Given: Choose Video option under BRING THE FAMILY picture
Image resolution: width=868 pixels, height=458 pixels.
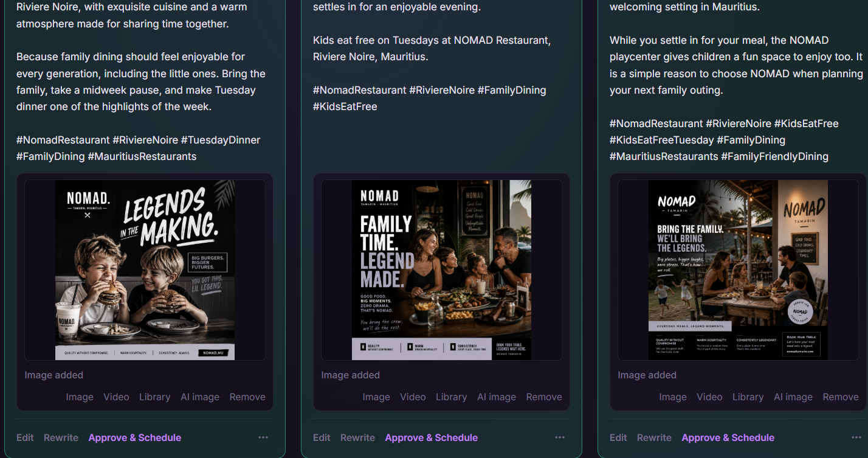Looking at the screenshot, I should (709, 397).
